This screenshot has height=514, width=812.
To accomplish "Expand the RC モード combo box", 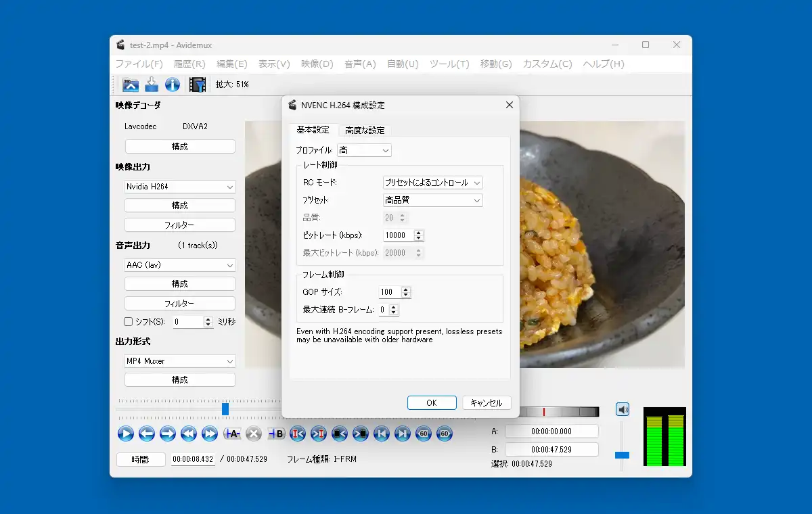I will (433, 183).
